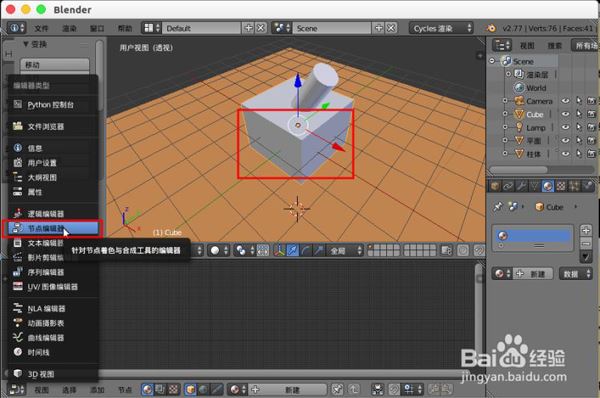The width and height of the screenshot is (600, 398).
Task: Open the Mesh data properties tab
Action: 534,186
